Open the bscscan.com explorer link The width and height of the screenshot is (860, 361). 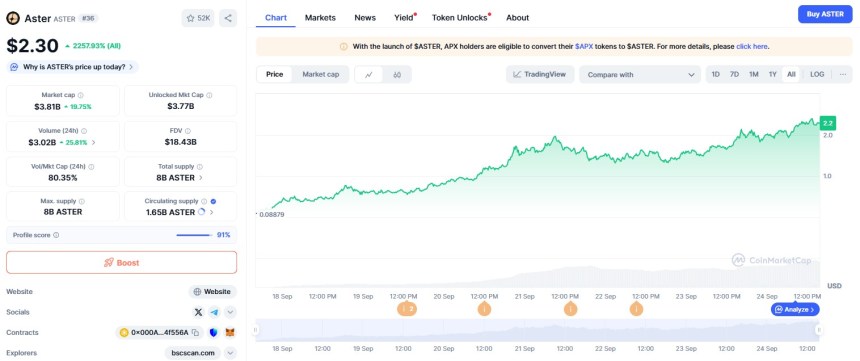(x=193, y=353)
